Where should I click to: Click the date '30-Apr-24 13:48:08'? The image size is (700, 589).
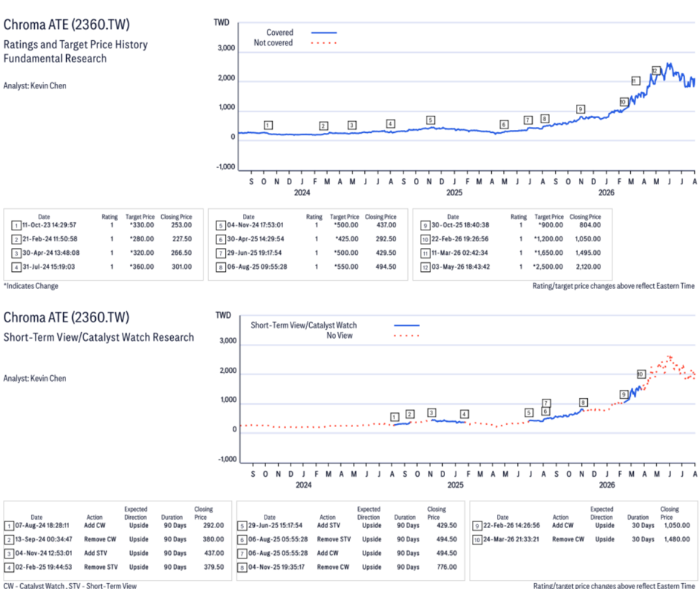51,253
